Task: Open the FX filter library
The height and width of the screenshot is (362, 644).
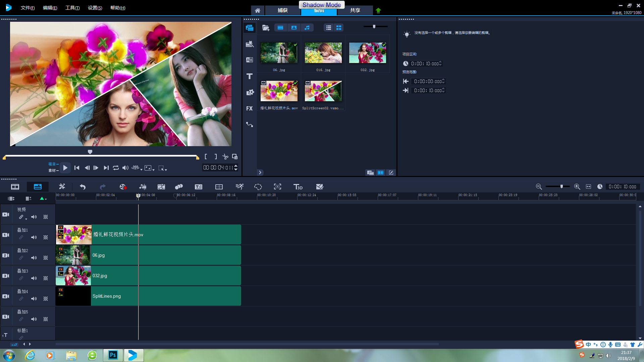Action: click(x=249, y=108)
